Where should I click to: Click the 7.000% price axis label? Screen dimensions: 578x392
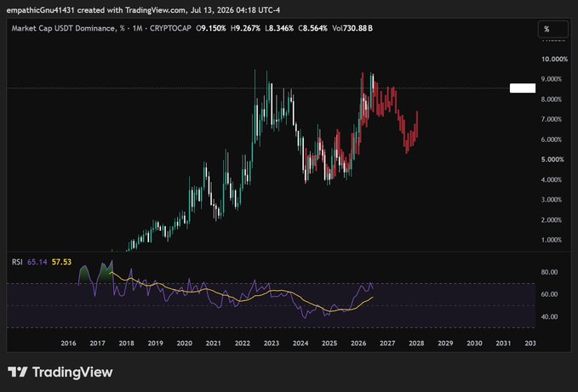tap(552, 119)
